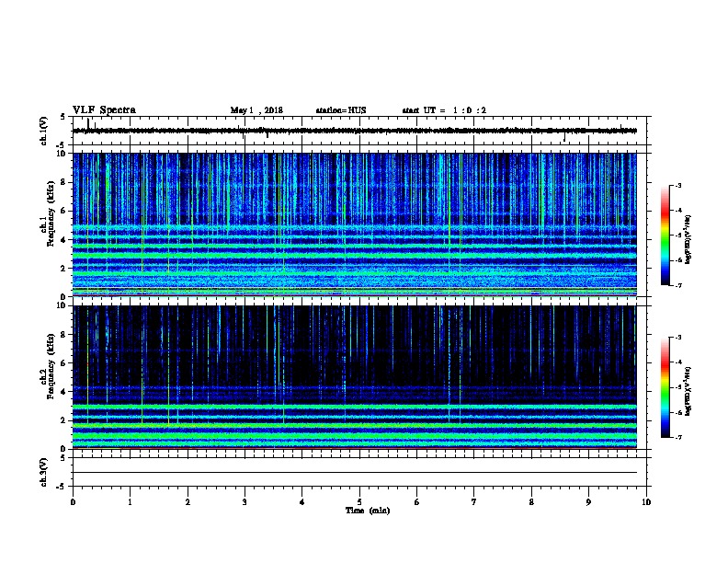
Task: Click time axis tick label "7"
Action: [x=474, y=502]
